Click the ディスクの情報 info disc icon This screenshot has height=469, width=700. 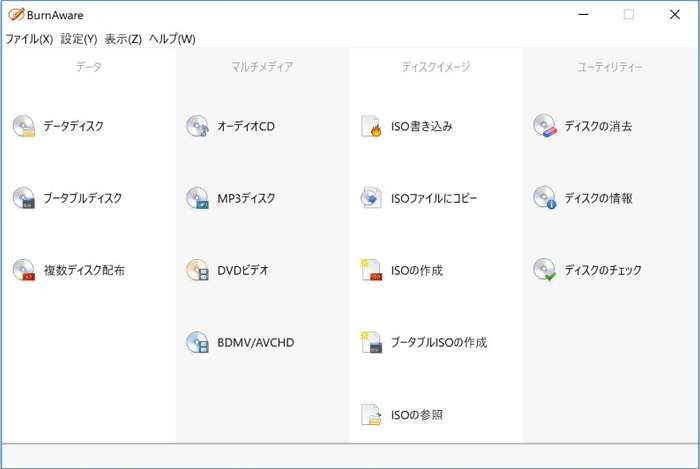[545, 198]
